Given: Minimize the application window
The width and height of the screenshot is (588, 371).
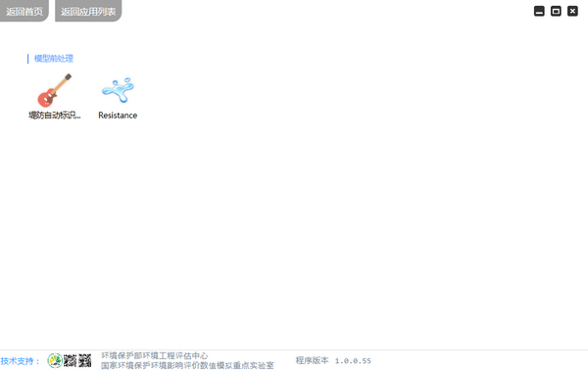Looking at the screenshot, I should click(539, 11).
